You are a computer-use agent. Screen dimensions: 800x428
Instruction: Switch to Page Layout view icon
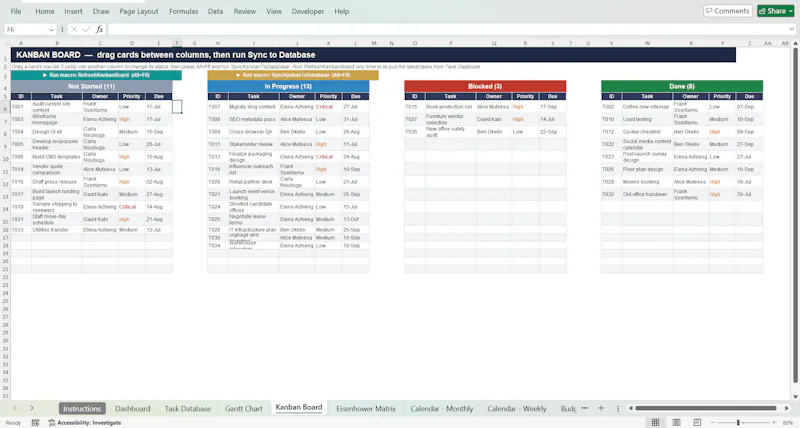point(677,422)
